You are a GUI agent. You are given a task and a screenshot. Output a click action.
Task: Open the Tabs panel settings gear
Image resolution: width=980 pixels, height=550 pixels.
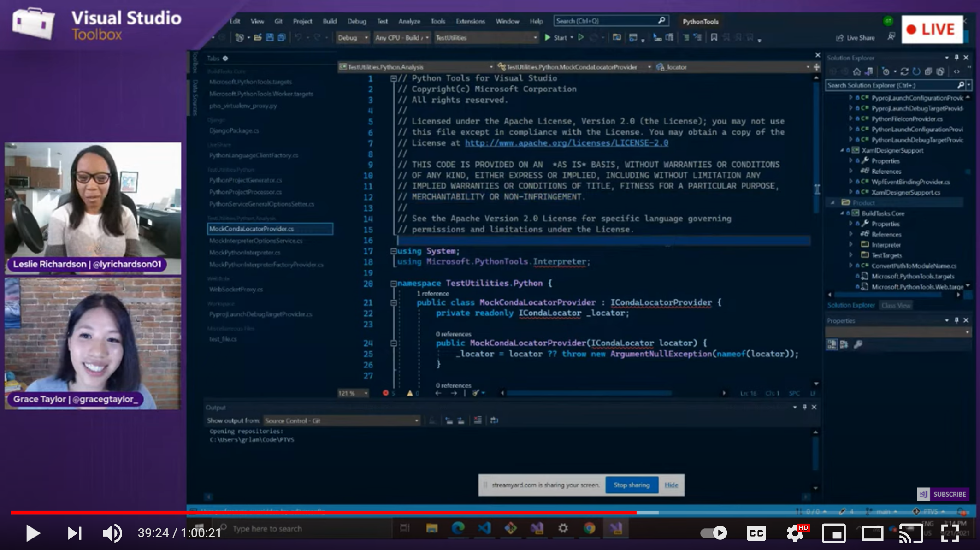[225, 59]
